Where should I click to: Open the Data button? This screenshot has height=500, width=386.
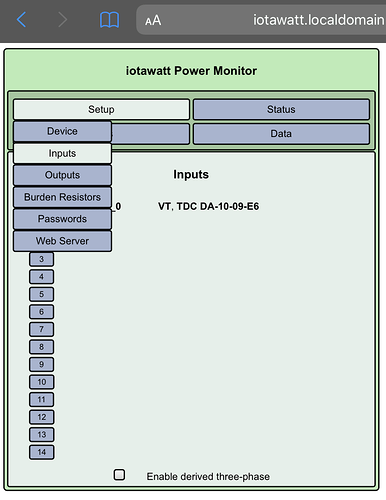coord(281,134)
